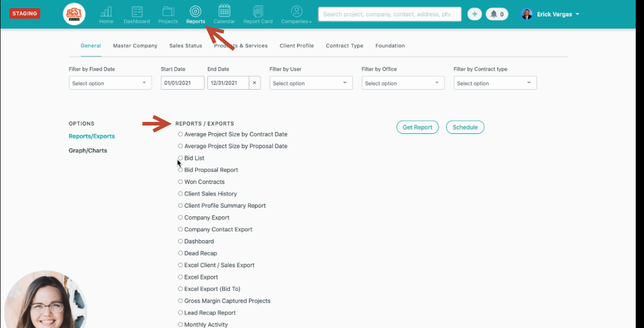Select the Bid Proposal Report radio
Screen dimensions: 644x328
[180, 170]
